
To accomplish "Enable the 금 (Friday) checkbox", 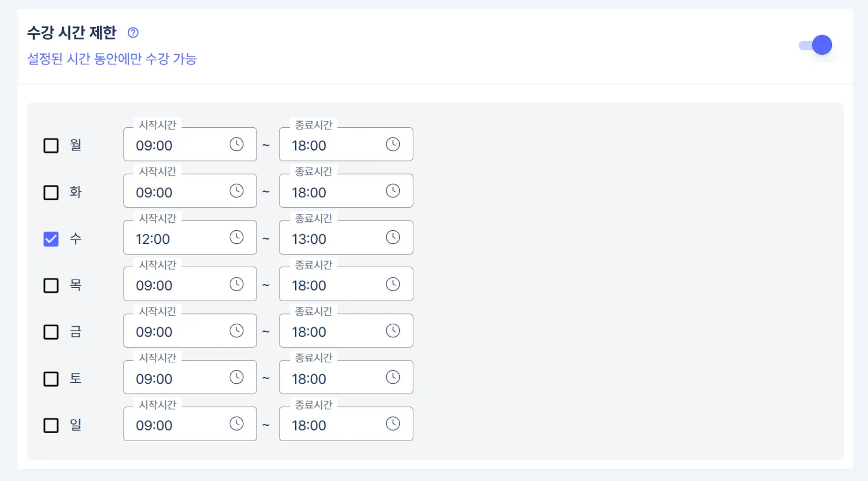I will click(51, 332).
